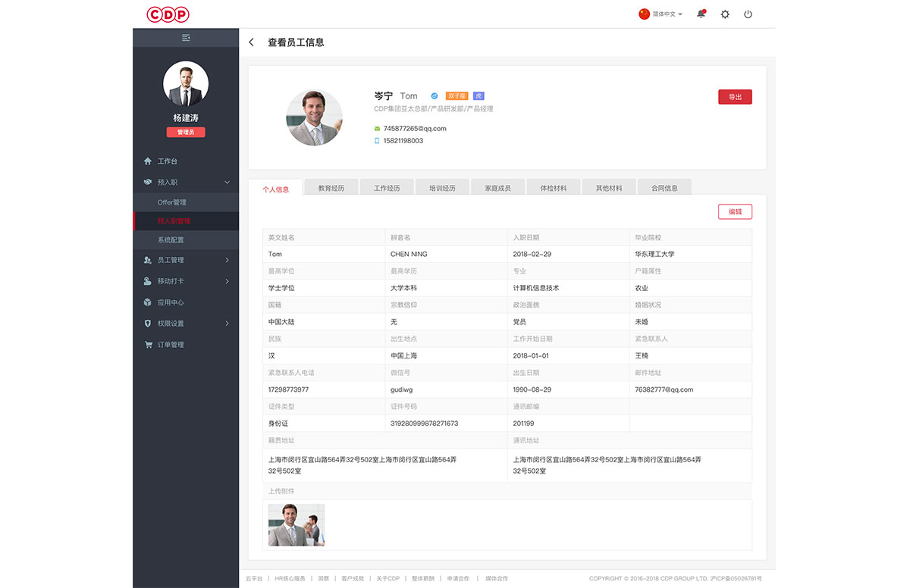Click footer link 云平台

[x=253, y=578]
